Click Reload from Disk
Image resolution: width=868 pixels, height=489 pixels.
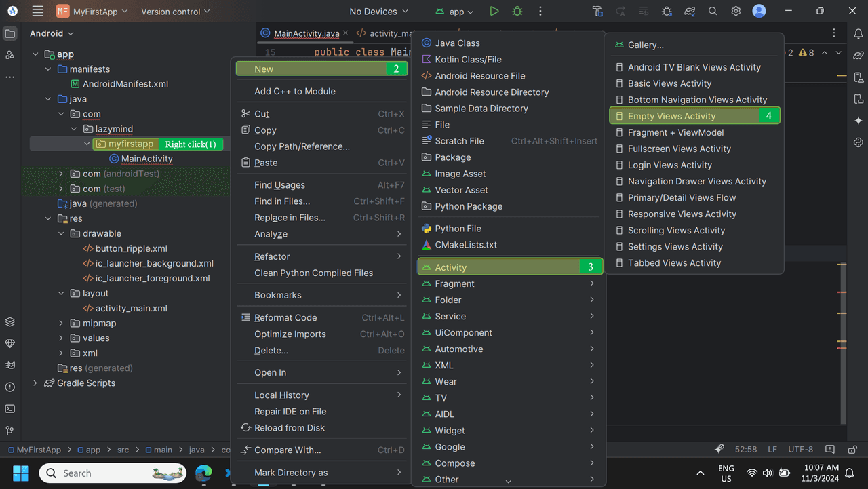[x=321, y=427]
